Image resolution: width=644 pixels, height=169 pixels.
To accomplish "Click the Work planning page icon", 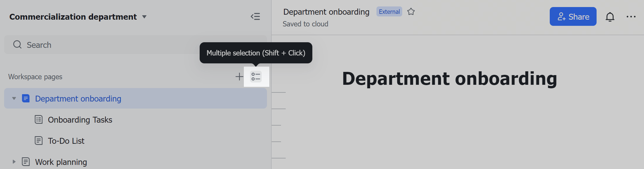I will pyautogui.click(x=26, y=162).
